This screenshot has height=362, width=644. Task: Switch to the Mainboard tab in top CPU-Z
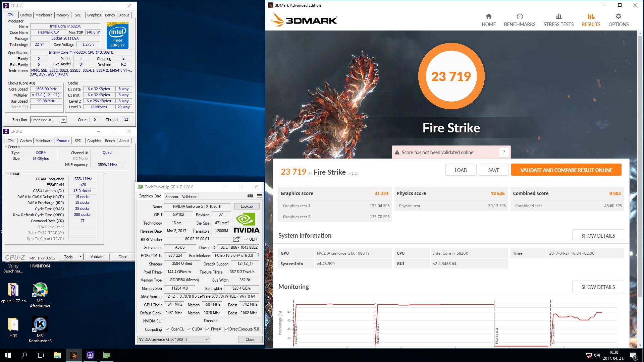[44, 15]
